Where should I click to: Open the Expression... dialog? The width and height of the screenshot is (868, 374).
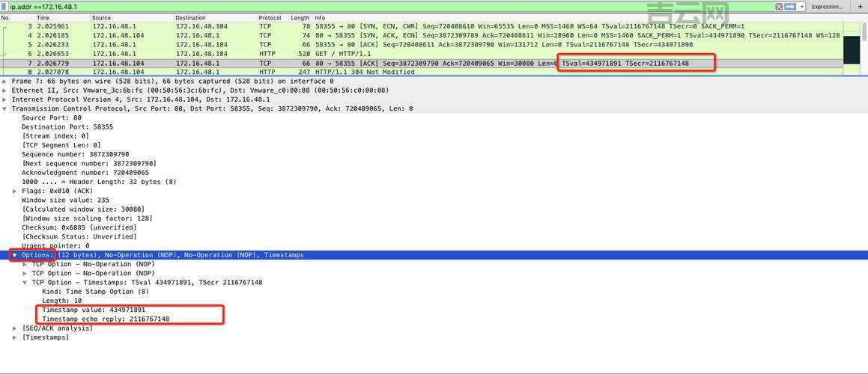pos(827,7)
